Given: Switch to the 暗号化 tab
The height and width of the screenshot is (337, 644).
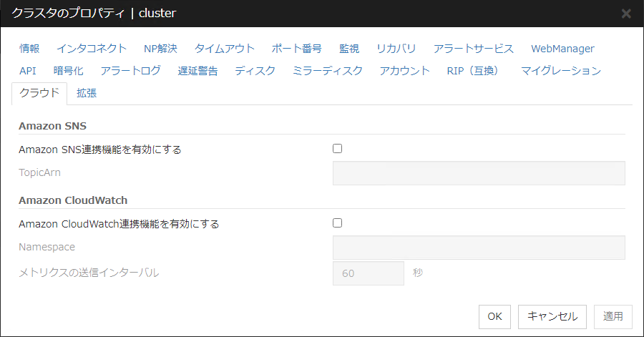Looking at the screenshot, I should (x=69, y=71).
